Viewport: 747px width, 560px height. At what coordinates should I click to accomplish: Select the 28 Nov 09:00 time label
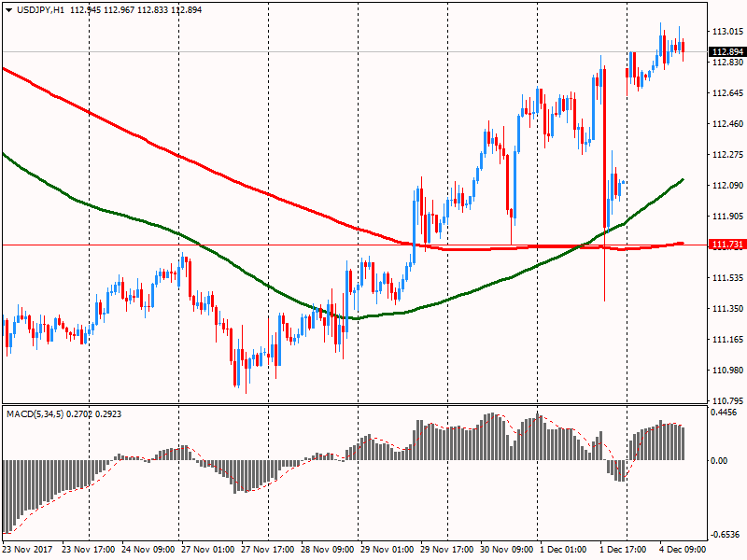pos(328,550)
